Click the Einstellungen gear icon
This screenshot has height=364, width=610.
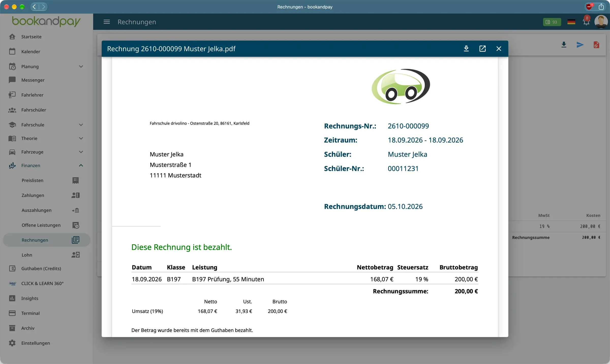pyautogui.click(x=12, y=343)
